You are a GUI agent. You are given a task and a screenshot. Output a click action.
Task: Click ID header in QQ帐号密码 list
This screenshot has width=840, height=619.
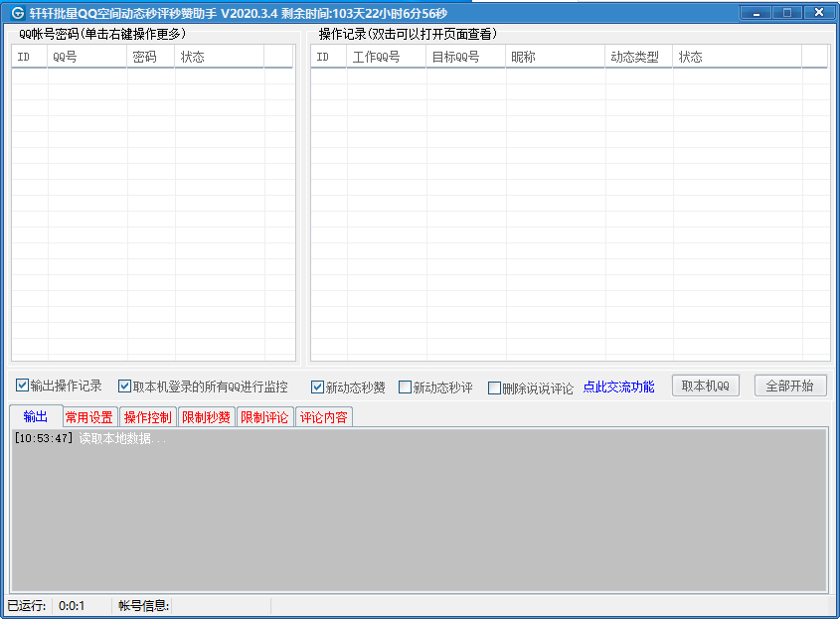click(30, 57)
